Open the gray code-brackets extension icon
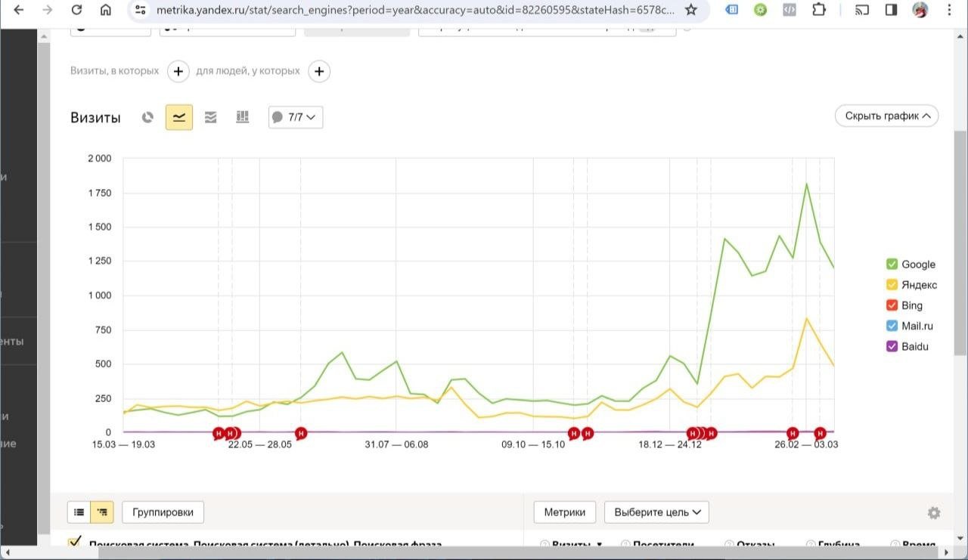 click(789, 11)
